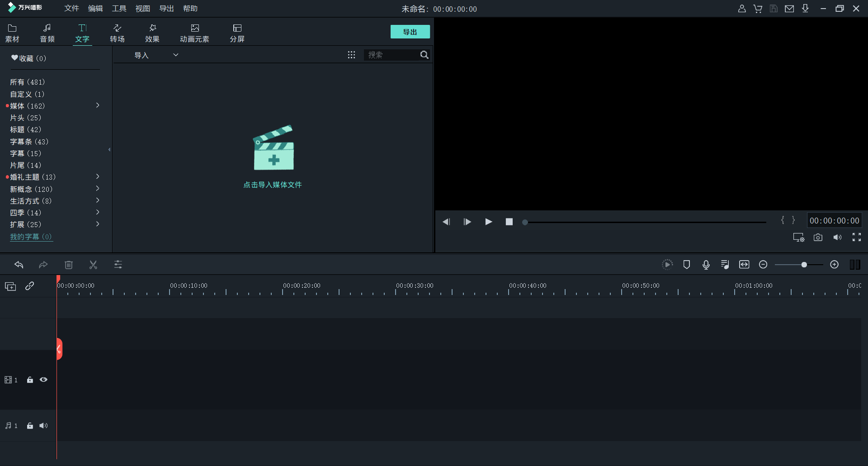The height and width of the screenshot is (466, 868).
Task: Take a snapshot with the camera icon
Action: tap(818, 238)
